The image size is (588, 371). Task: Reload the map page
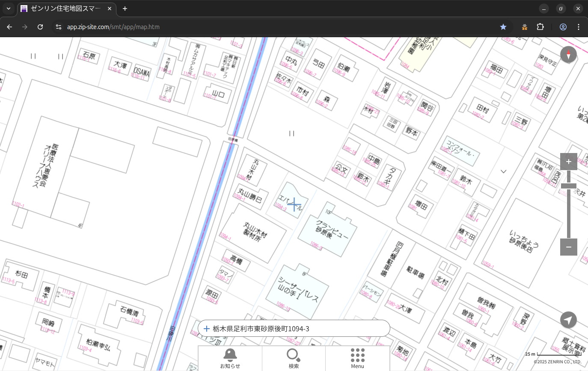40,27
